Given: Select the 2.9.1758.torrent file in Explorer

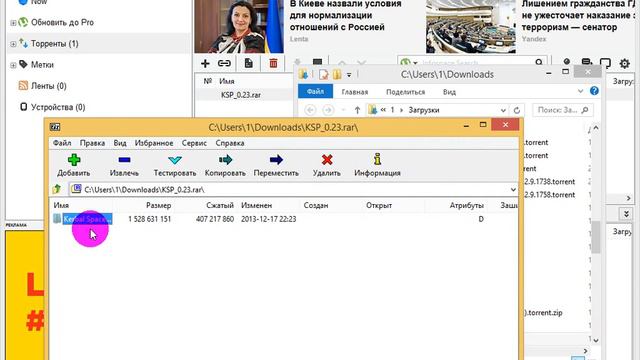Looking at the screenshot, I should (550, 195).
